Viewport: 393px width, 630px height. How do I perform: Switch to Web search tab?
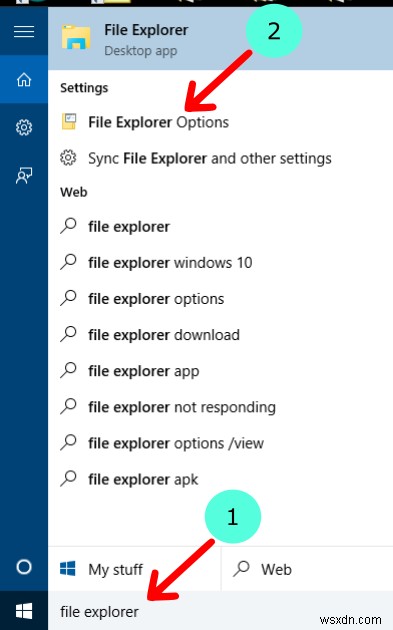pos(307,569)
